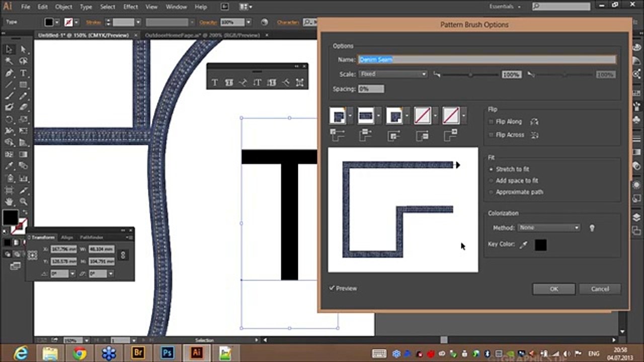
Task: Click Cancel in Pattern Brush Options
Action: click(600, 289)
